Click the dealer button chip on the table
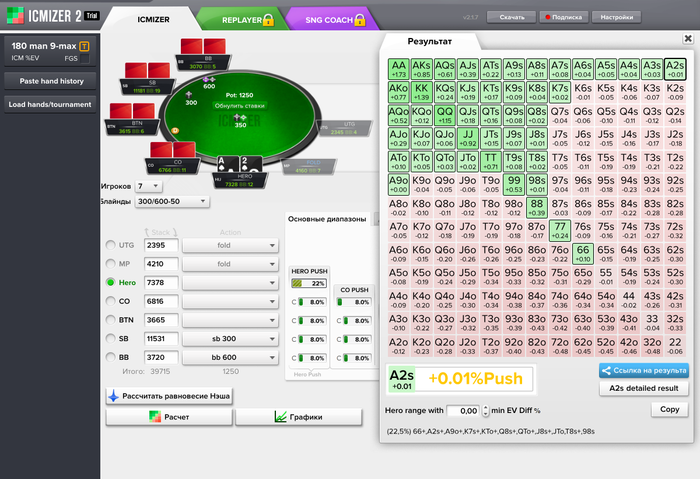 click(175, 130)
